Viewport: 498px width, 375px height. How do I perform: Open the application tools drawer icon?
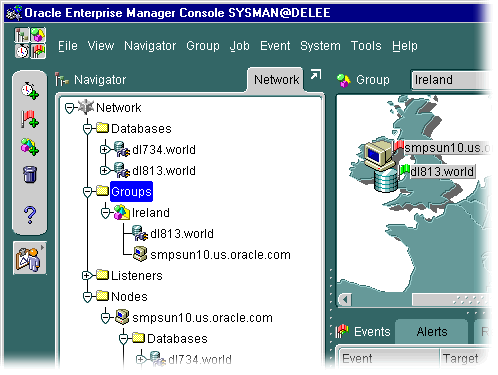[x=30, y=258]
